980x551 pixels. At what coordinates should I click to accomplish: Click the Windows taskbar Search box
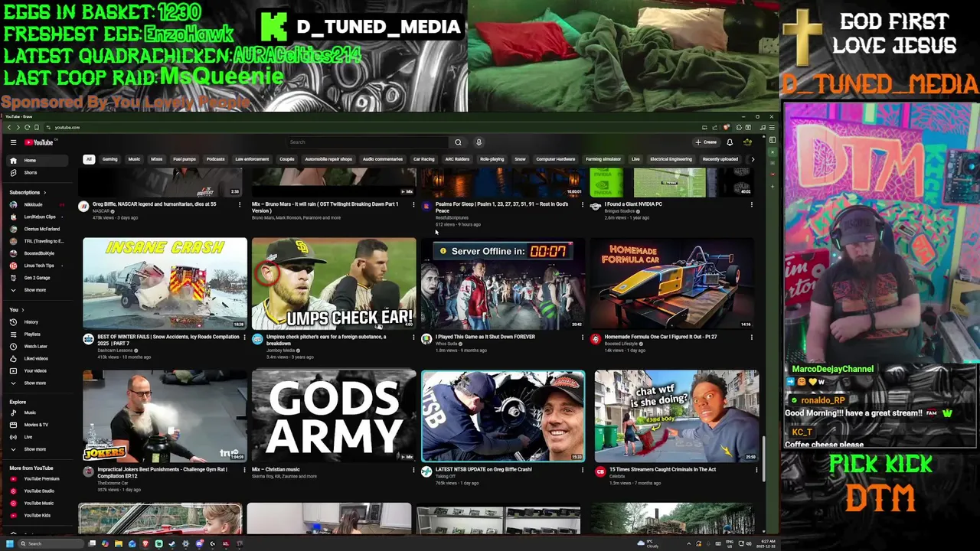click(51, 543)
